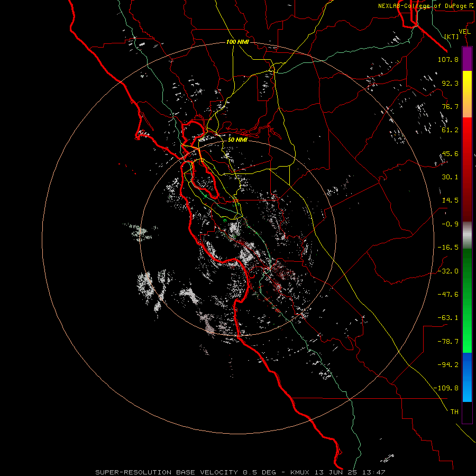Click the 45.6 velocity scale value

[x=450, y=153]
